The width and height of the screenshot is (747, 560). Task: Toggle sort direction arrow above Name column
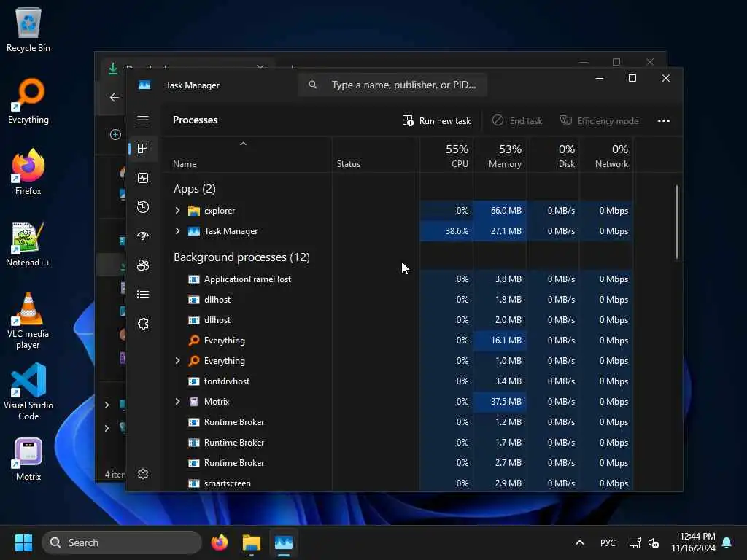click(x=243, y=144)
